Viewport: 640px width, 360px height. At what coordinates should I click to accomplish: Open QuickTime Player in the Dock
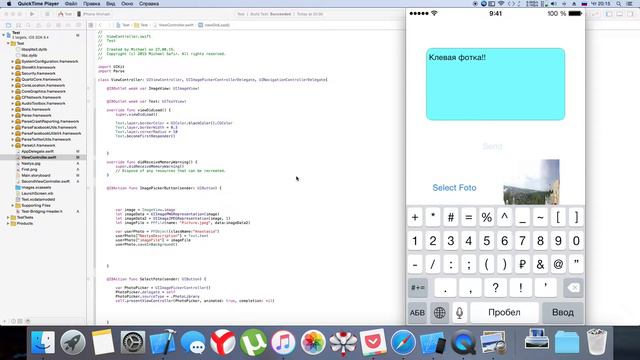463,342
